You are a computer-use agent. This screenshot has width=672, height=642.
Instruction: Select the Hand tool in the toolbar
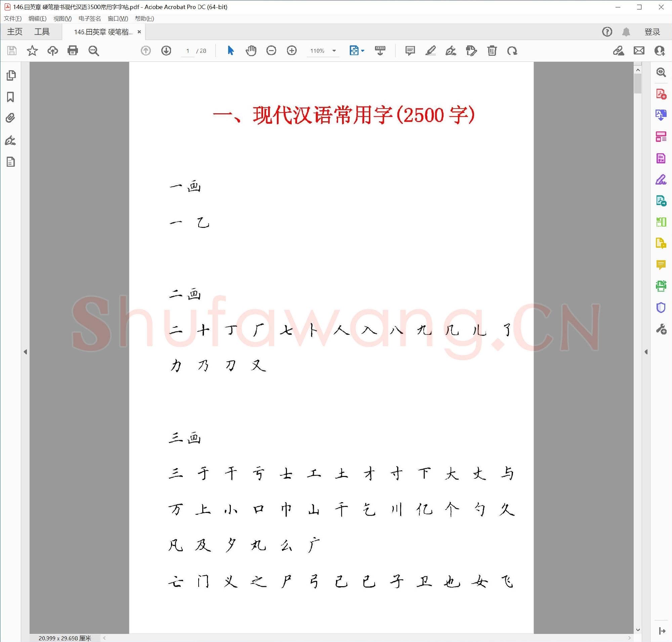click(x=251, y=51)
